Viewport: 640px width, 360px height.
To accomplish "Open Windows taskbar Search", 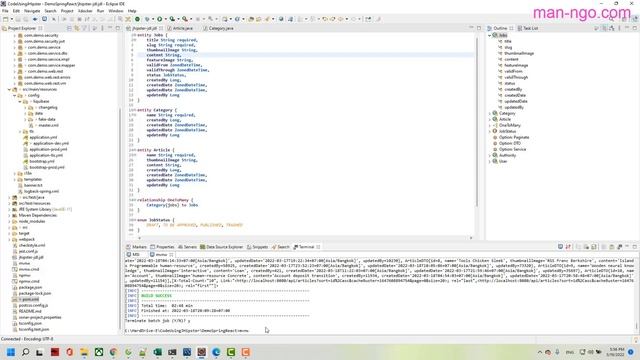I will (x=25, y=352).
